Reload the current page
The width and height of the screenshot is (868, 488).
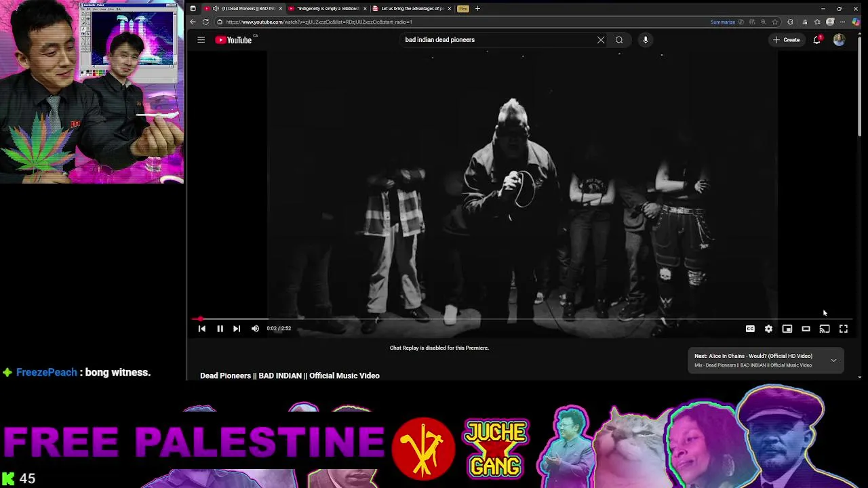point(205,22)
